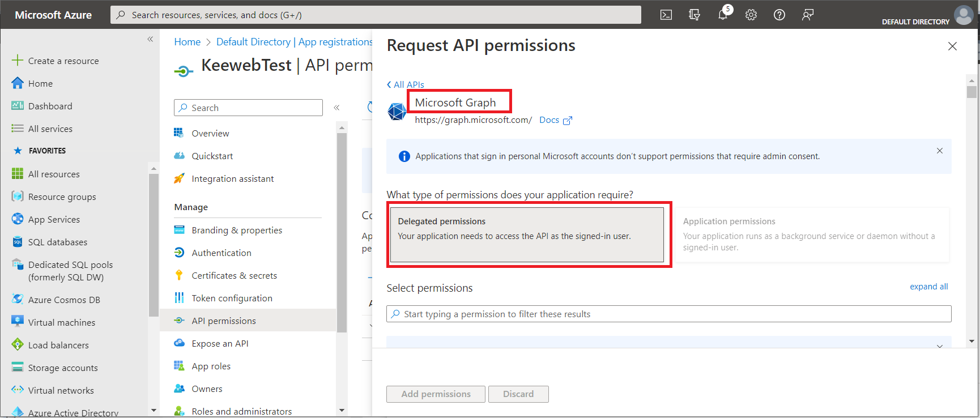The image size is (980, 418).
Task: Open portal settings gear icon
Action: coord(751,15)
